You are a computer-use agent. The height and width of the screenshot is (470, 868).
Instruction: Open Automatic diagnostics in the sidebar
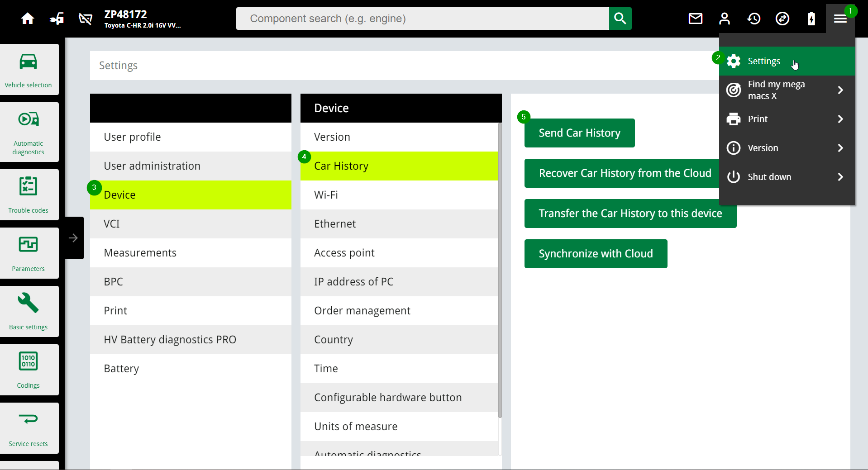coord(29,132)
